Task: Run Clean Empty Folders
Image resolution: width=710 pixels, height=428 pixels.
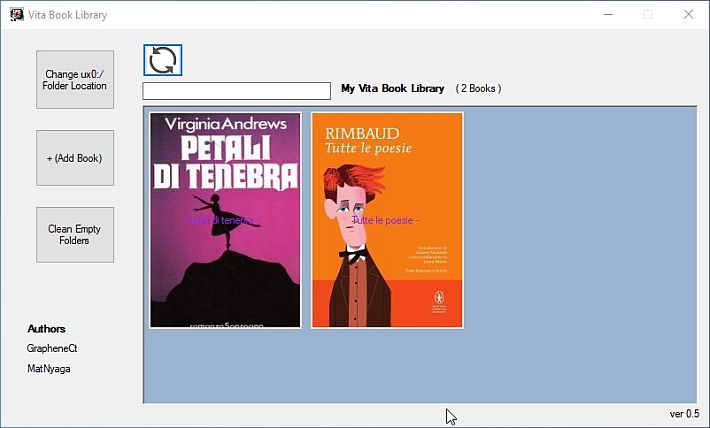Action: [x=75, y=235]
